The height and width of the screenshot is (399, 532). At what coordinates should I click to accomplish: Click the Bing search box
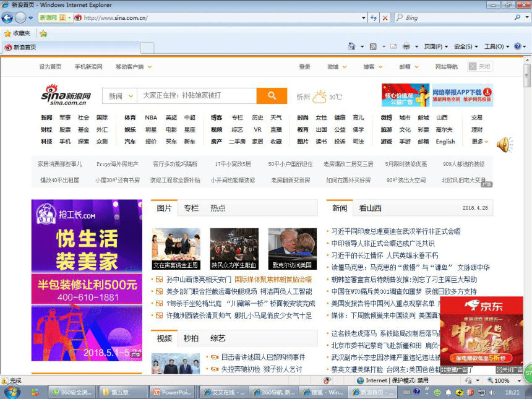458,18
